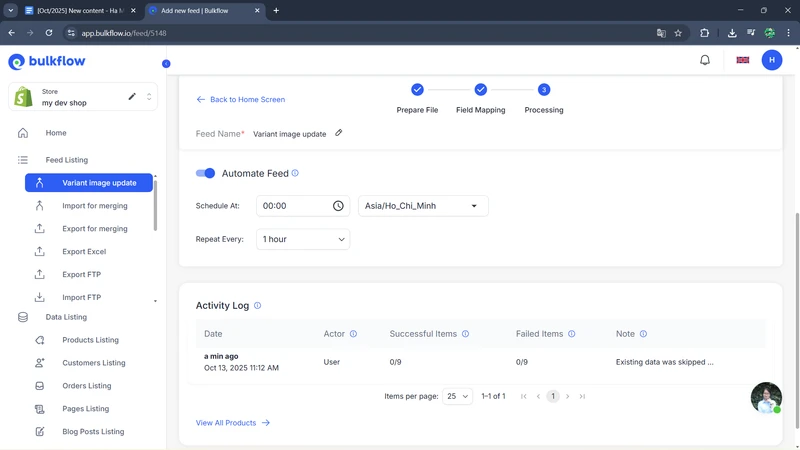
Task: Go to Home in the sidebar
Action: (56, 133)
